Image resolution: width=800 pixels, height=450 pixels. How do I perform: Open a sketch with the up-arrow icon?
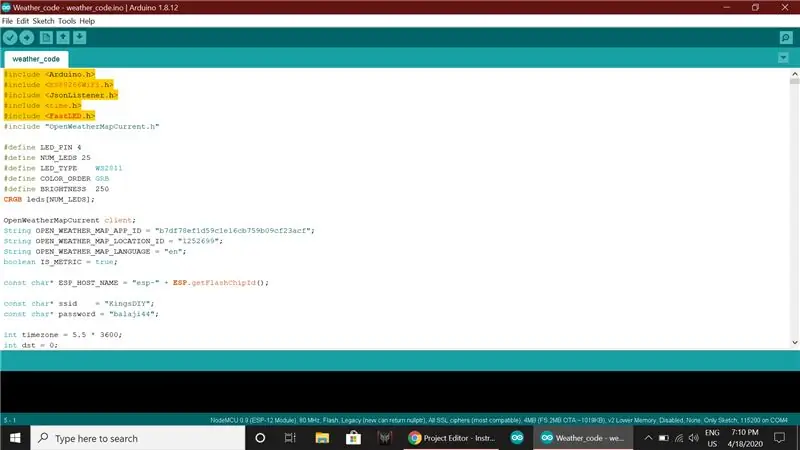pyautogui.click(x=63, y=37)
